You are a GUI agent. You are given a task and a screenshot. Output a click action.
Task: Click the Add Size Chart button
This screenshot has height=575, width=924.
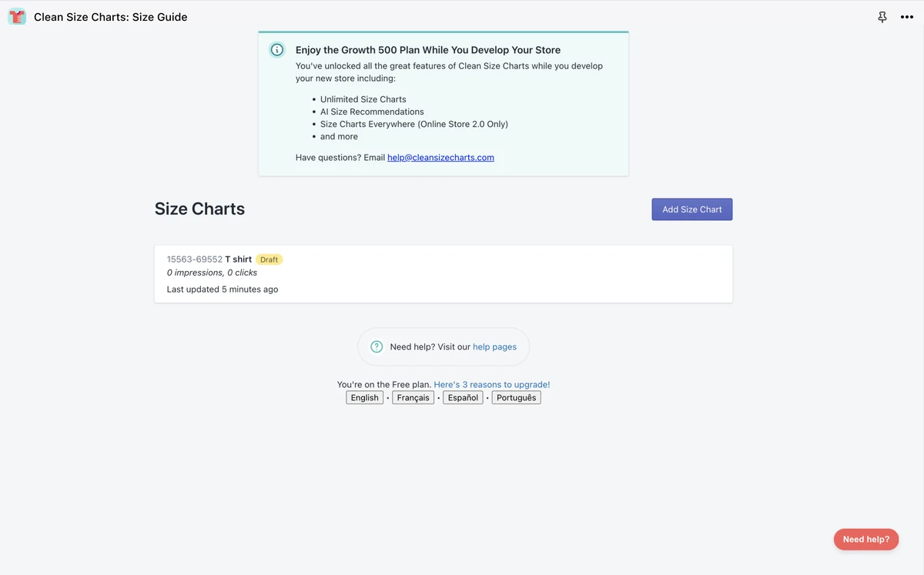tap(692, 209)
